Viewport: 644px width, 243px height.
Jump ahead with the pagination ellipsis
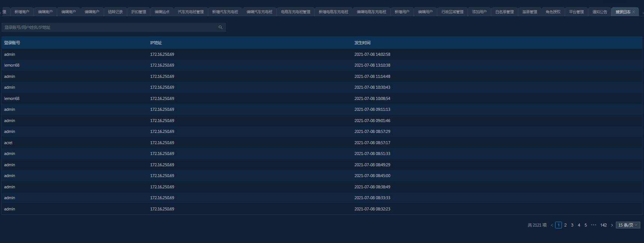click(593, 225)
